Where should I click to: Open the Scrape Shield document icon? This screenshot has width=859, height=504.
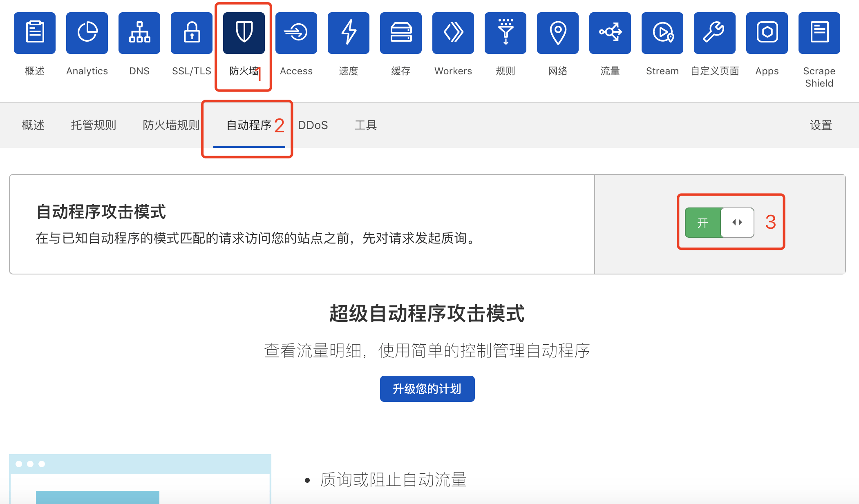coord(819,33)
